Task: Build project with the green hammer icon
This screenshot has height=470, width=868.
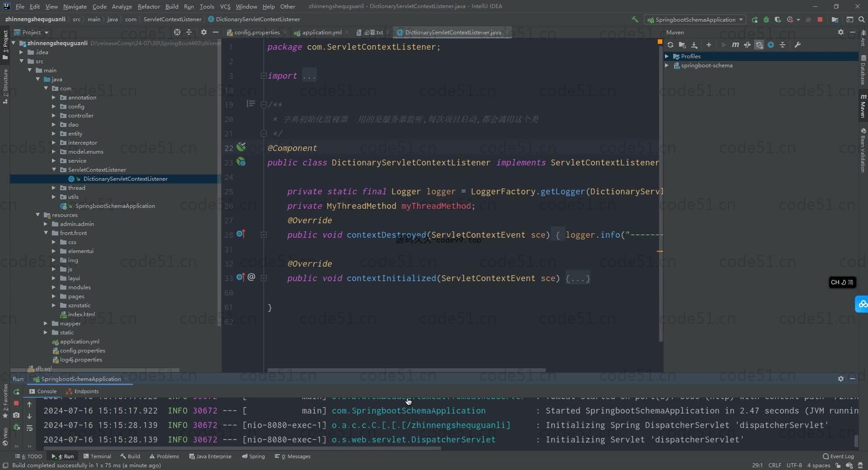Action: tap(635, 19)
